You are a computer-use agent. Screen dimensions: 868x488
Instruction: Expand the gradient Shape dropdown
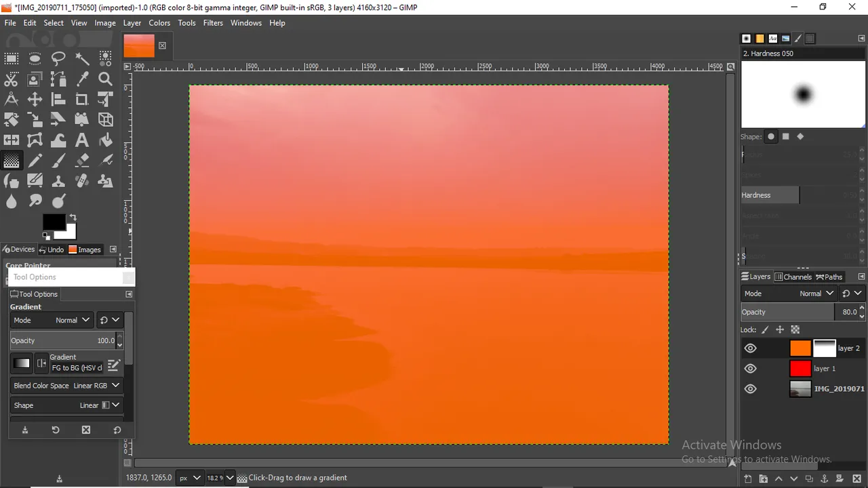66,405
